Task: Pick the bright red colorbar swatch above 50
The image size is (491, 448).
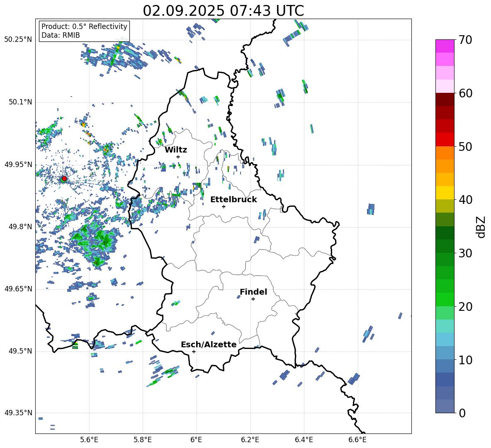Action: point(445,140)
